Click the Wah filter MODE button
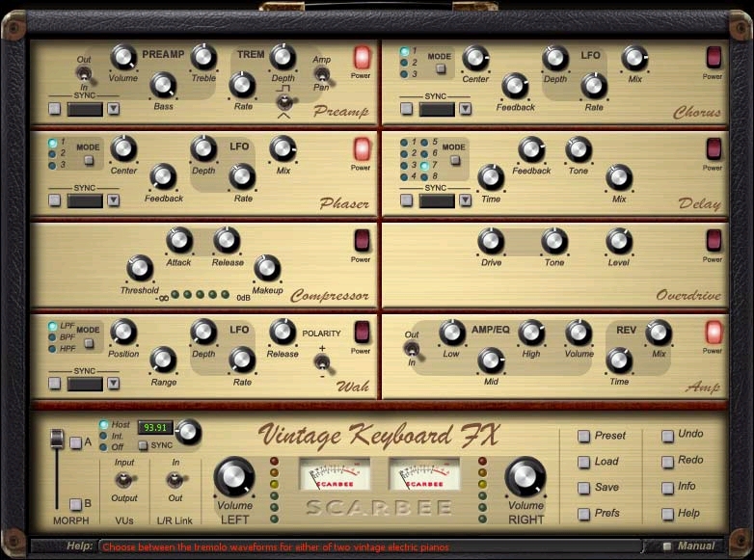 tap(89, 343)
